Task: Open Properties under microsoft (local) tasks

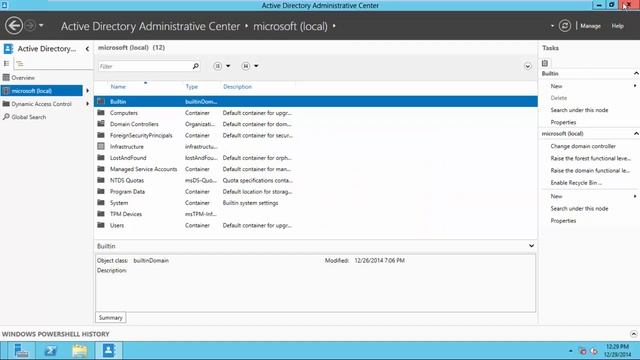Action: point(563,221)
